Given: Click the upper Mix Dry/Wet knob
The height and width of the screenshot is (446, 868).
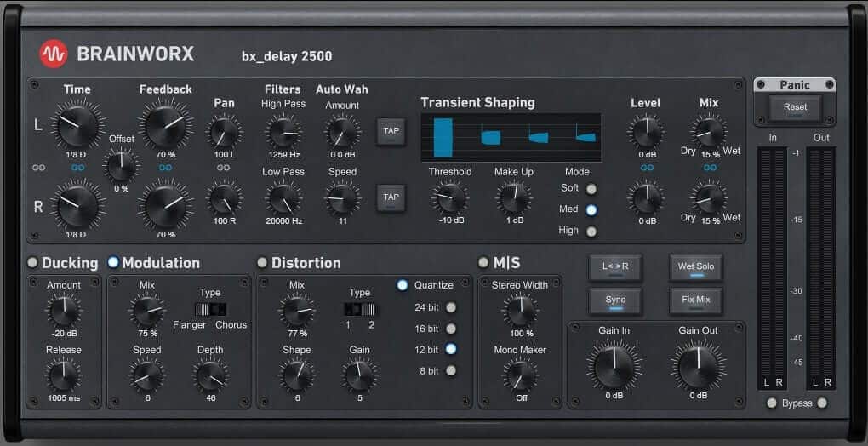Looking at the screenshot, I should [709, 132].
